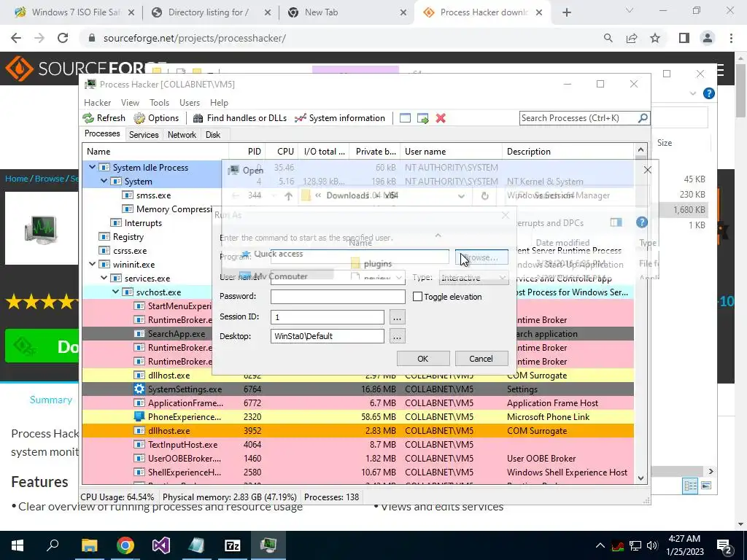Switch to the Windows 7 ISO browser tab

click(75, 12)
